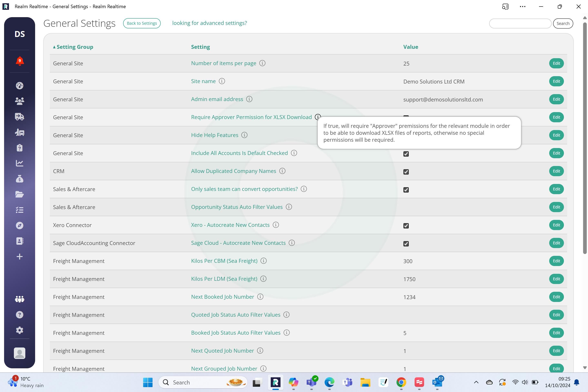Click the gear settings icon in sidebar

coord(20,330)
